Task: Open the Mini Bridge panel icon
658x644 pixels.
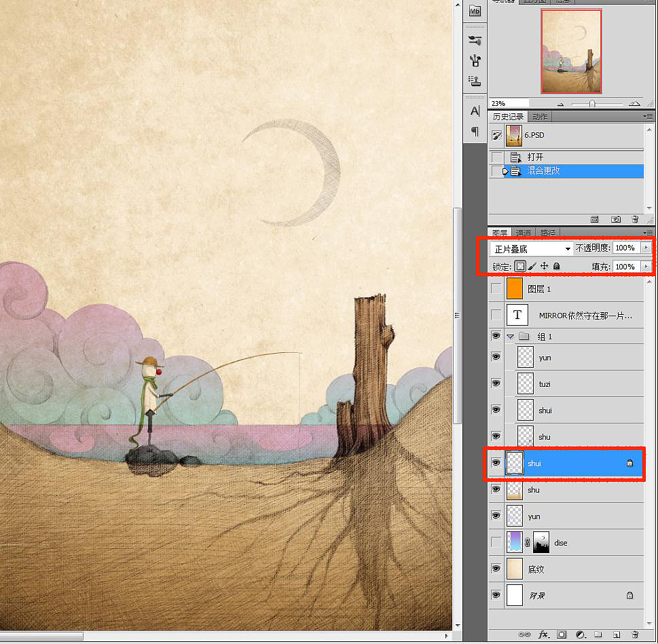Action: tap(475, 11)
